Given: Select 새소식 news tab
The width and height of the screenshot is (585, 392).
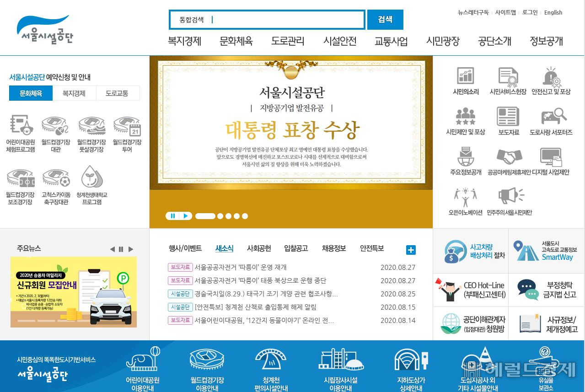Looking at the screenshot, I should point(225,248).
